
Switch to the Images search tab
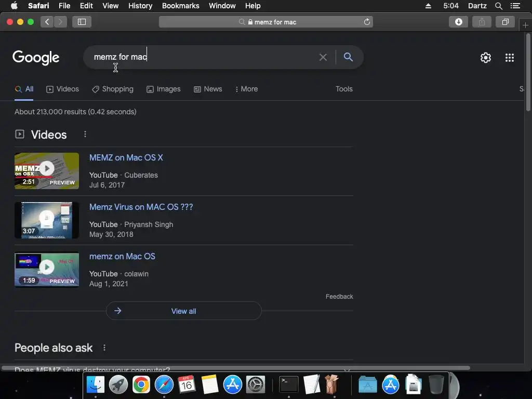pyautogui.click(x=164, y=89)
